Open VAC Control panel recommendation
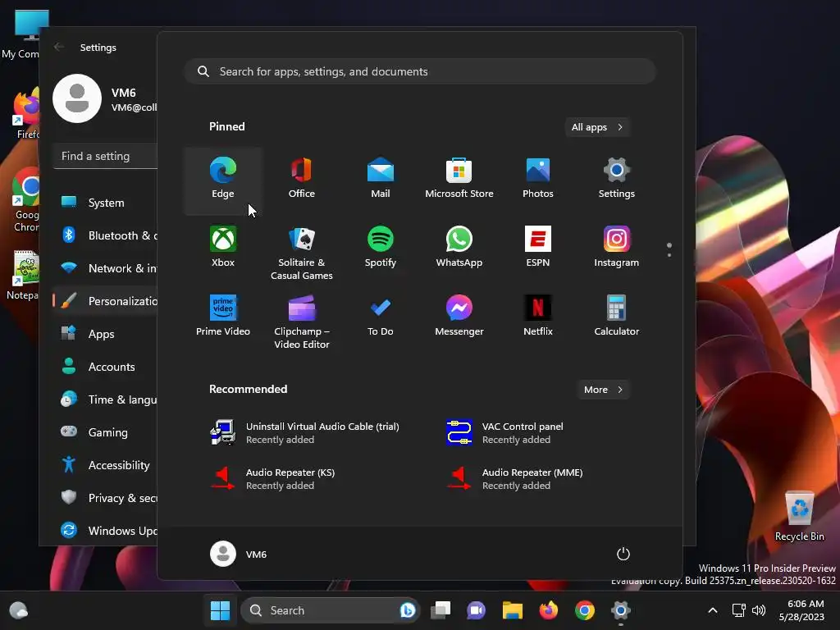This screenshot has height=630, width=840. (x=504, y=433)
